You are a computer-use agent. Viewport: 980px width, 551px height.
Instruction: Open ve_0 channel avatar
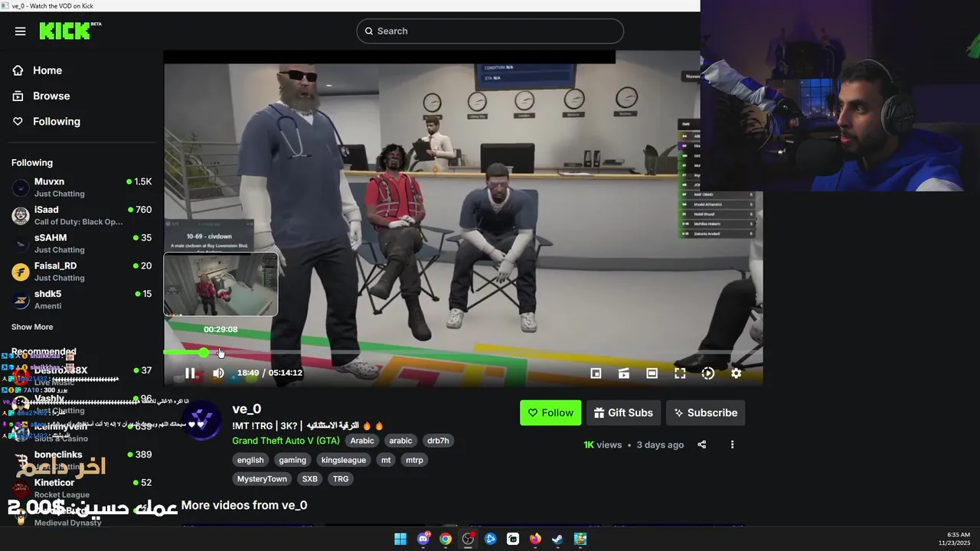[x=202, y=420]
